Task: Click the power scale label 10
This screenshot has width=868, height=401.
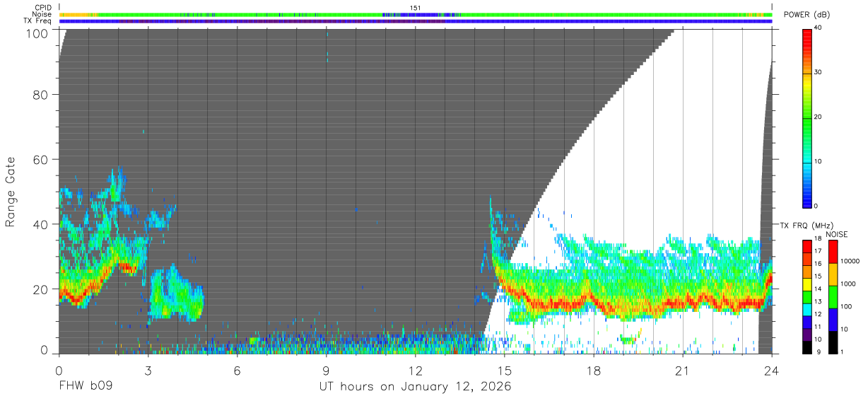Action: coord(819,161)
